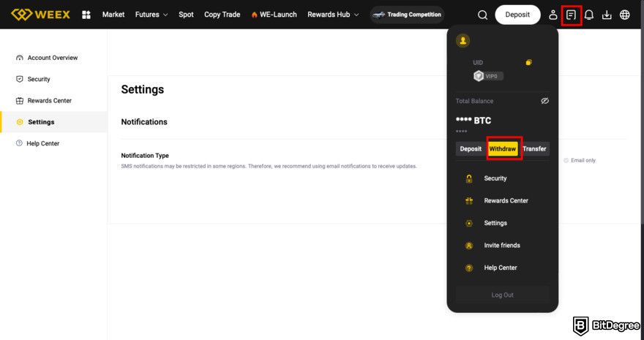Copy UID with the copy icon
This screenshot has height=340, width=644.
coord(528,62)
